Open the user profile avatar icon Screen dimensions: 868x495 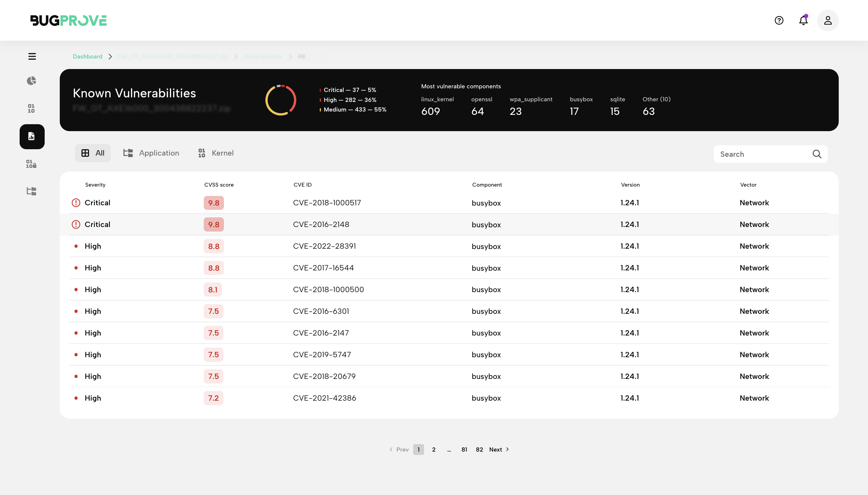pyautogui.click(x=828, y=20)
